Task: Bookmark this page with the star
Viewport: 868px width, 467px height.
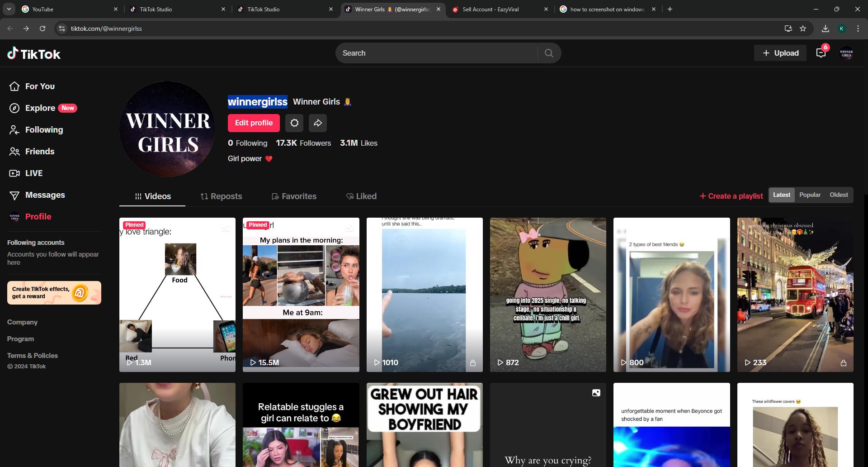Action: pyautogui.click(x=803, y=29)
